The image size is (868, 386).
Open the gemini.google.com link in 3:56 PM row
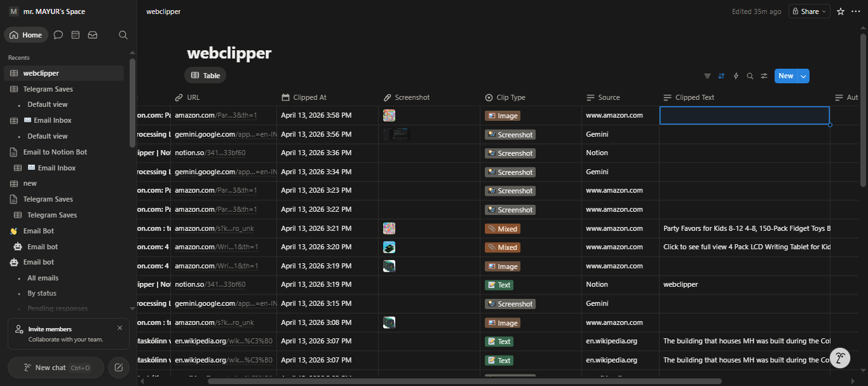(x=226, y=134)
